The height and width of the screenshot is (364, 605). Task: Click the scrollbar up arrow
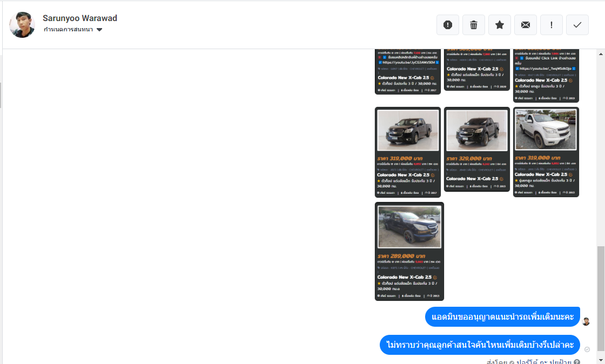coord(601,54)
